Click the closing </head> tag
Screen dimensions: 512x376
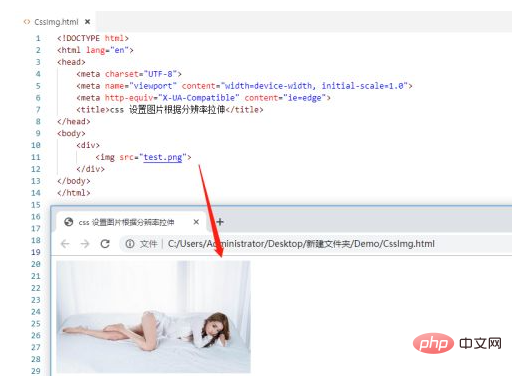coord(73,122)
